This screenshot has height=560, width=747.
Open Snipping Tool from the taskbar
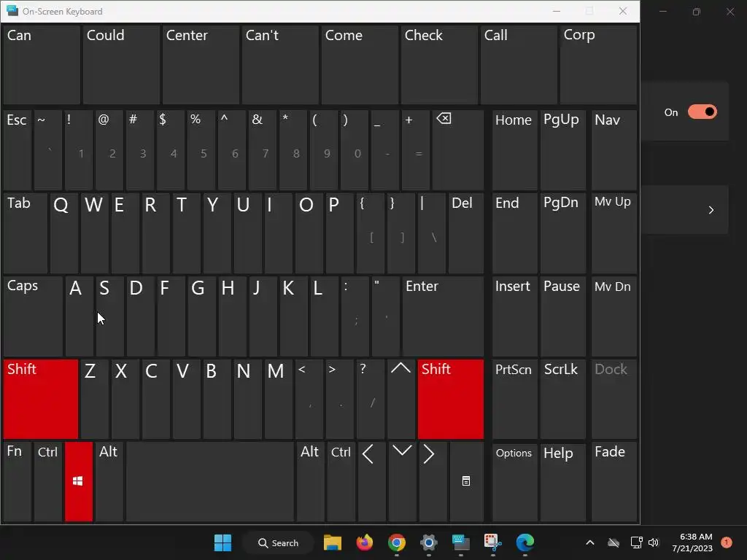[492, 542]
